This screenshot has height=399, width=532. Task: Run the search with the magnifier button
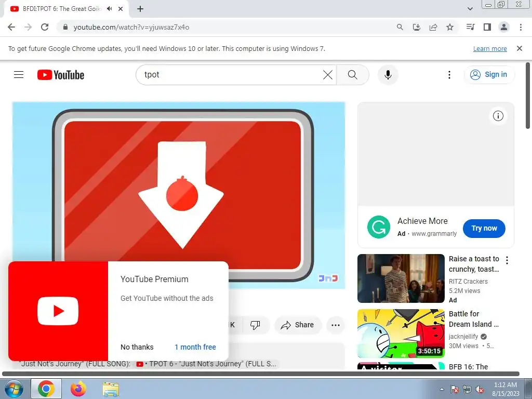coord(353,75)
